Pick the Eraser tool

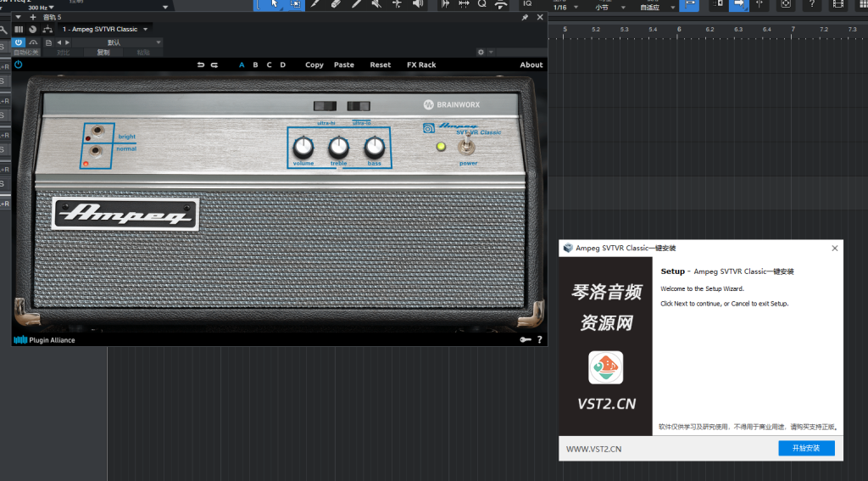point(336,4)
